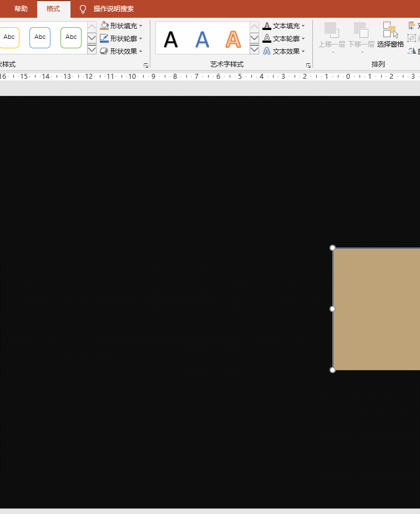Viewport: 420px width, 514px height.
Task: Open the 形状填充 shape fill dropdown
Action: click(x=122, y=26)
